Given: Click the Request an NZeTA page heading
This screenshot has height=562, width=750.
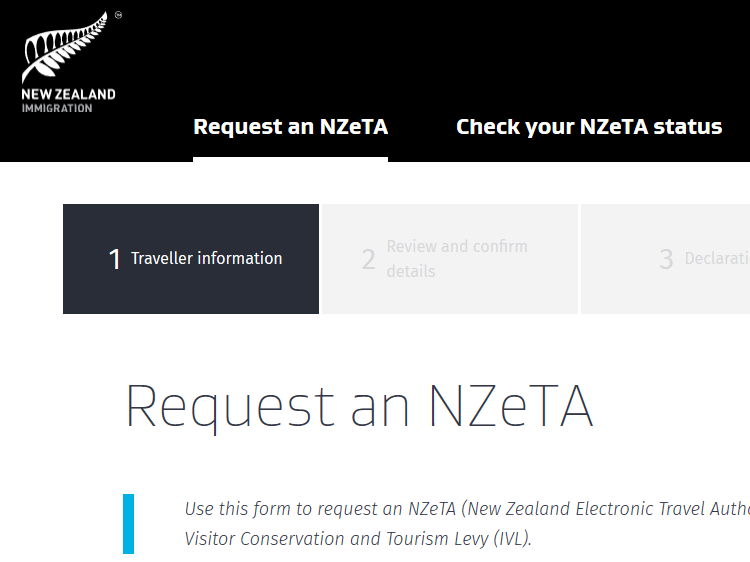Looking at the screenshot, I should (x=359, y=407).
